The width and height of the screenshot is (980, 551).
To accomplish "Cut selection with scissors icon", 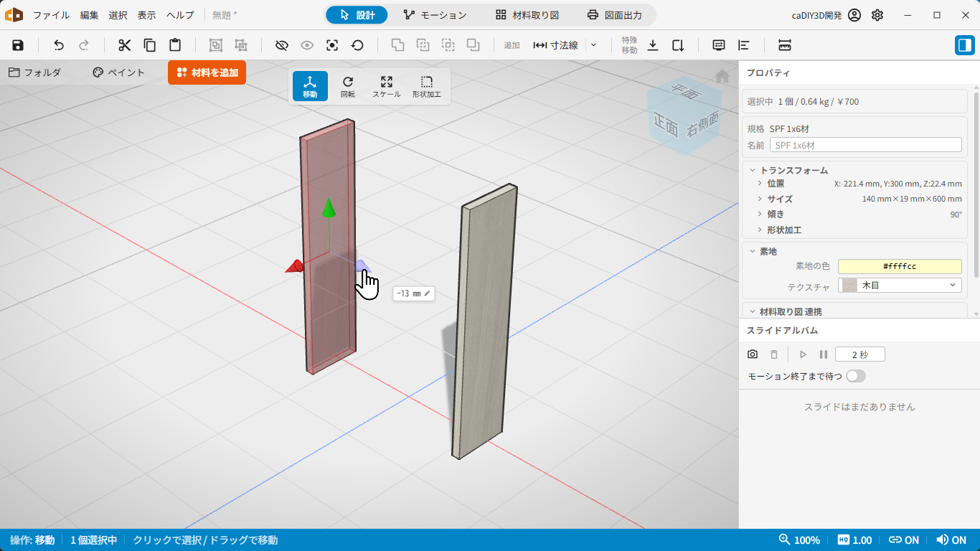I will (x=125, y=45).
